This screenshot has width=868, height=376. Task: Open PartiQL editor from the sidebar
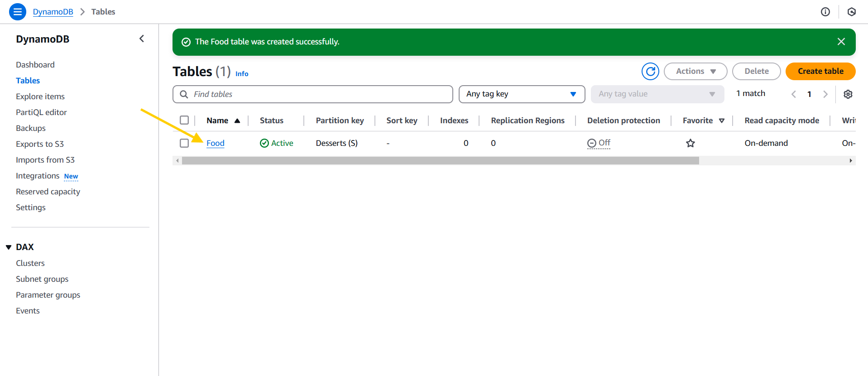pos(41,112)
